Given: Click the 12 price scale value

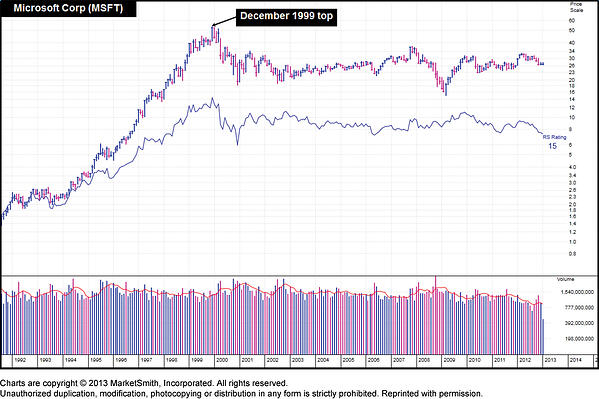Looking at the screenshot, I should [x=572, y=108].
